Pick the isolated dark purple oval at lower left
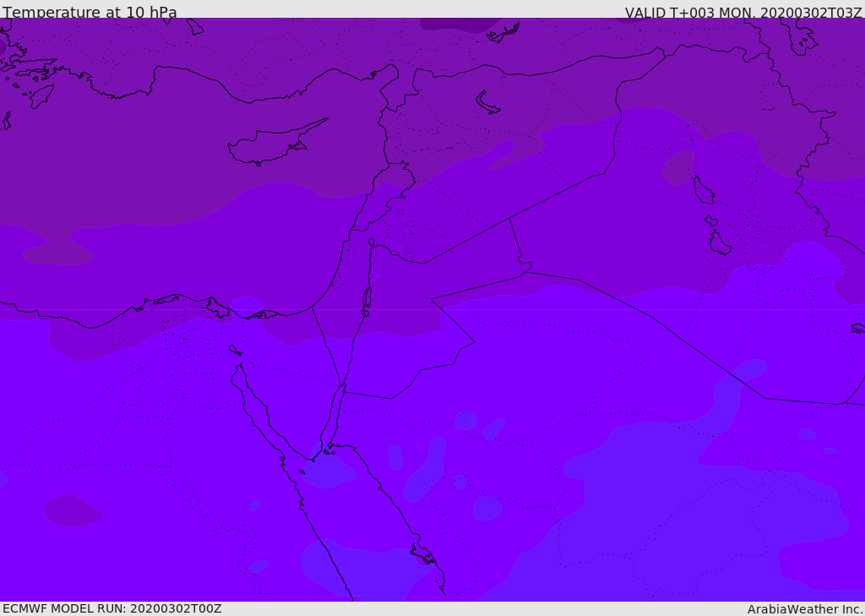Screen dimensions: 865x616 [73, 510]
